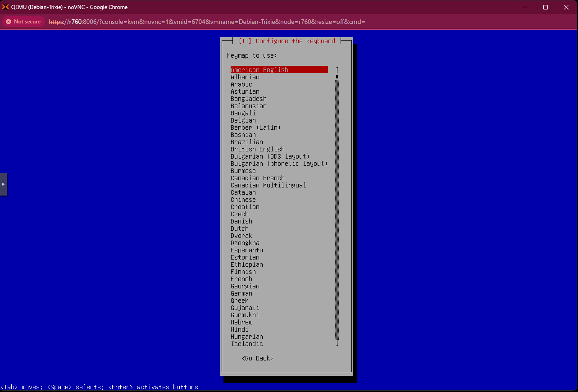Select the German keymap
Image resolution: width=578 pixels, height=392 pixels.
(x=241, y=293)
